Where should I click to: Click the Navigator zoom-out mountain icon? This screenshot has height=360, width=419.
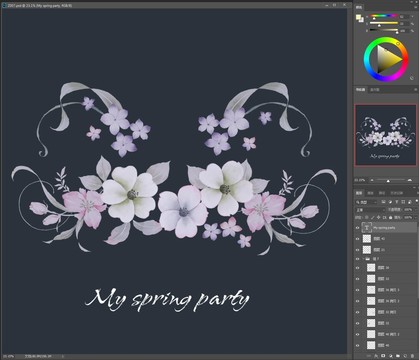pyautogui.click(x=372, y=180)
